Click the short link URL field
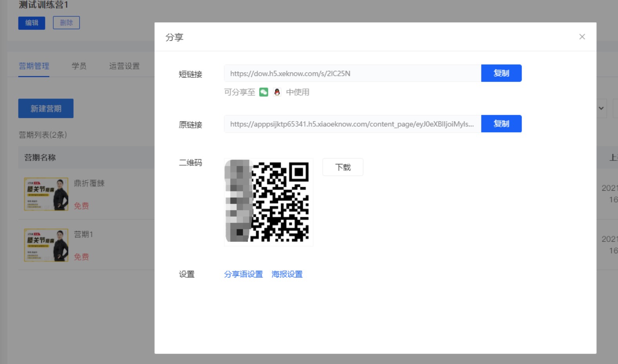618x364 pixels. [x=352, y=73]
